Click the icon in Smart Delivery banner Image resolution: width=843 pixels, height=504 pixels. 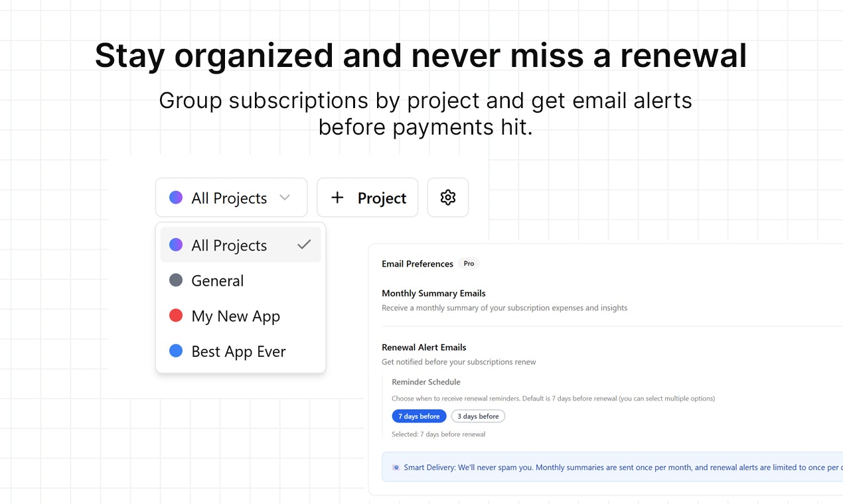(x=396, y=468)
